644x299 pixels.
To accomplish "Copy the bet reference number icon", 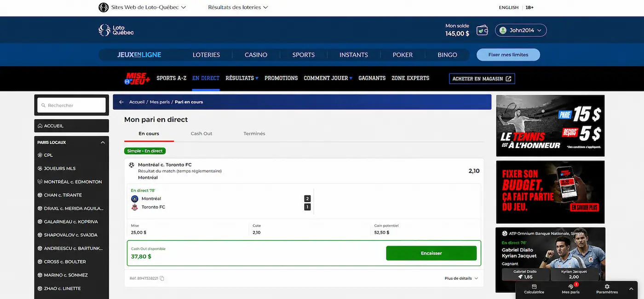I will (x=162, y=278).
